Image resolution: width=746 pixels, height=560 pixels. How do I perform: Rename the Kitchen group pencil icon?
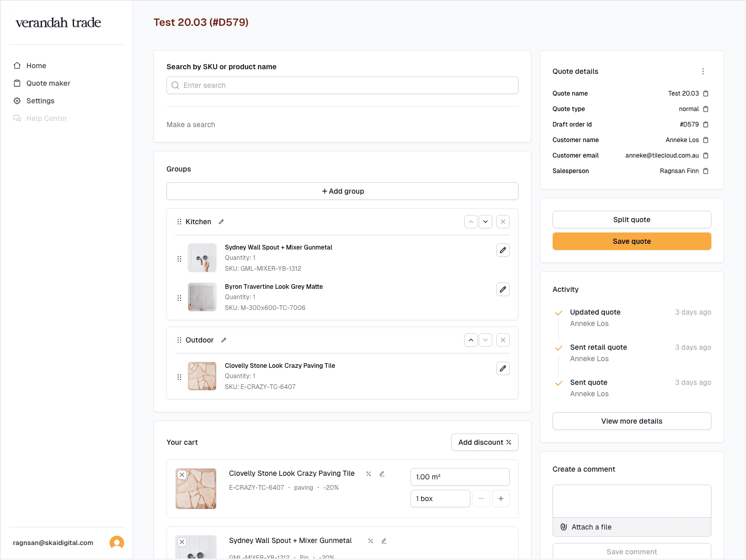221,222
